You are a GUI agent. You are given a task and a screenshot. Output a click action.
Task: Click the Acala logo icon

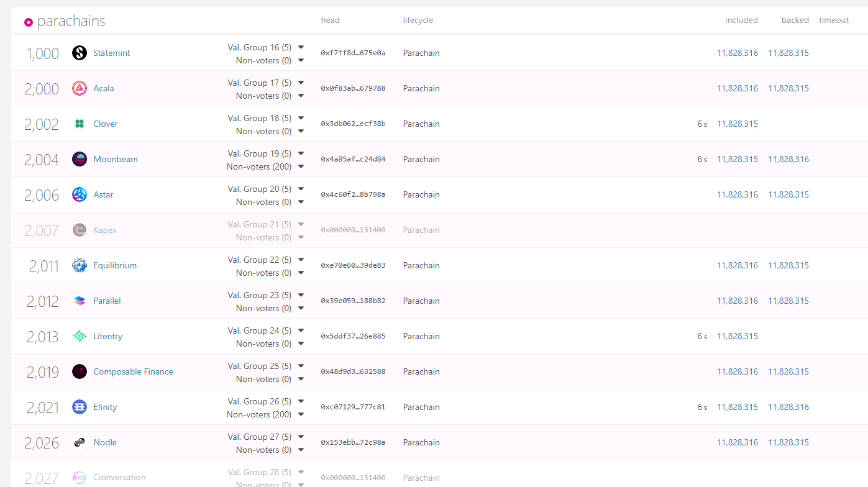(79, 88)
